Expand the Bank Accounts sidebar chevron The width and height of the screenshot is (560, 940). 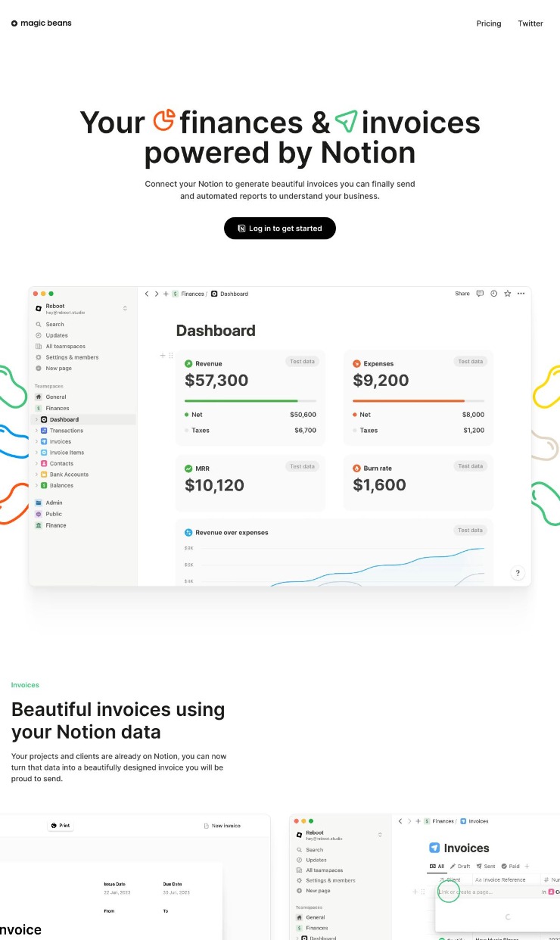click(x=36, y=475)
